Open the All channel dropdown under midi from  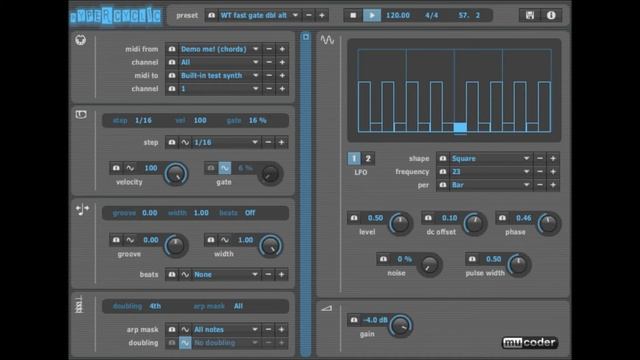(220, 62)
